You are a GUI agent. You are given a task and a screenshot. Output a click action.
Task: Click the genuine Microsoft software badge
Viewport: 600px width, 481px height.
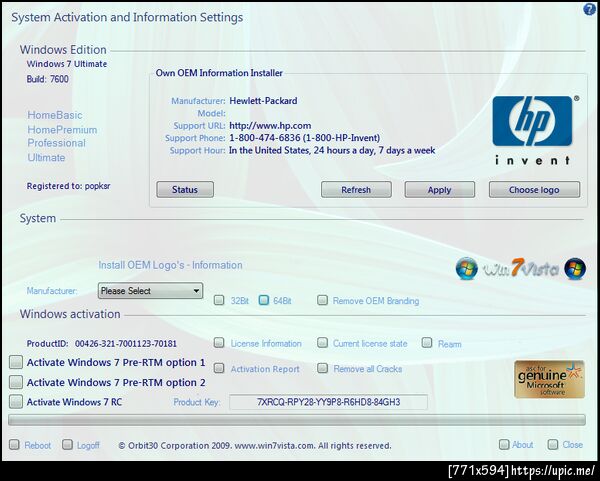[x=549, y=379]
